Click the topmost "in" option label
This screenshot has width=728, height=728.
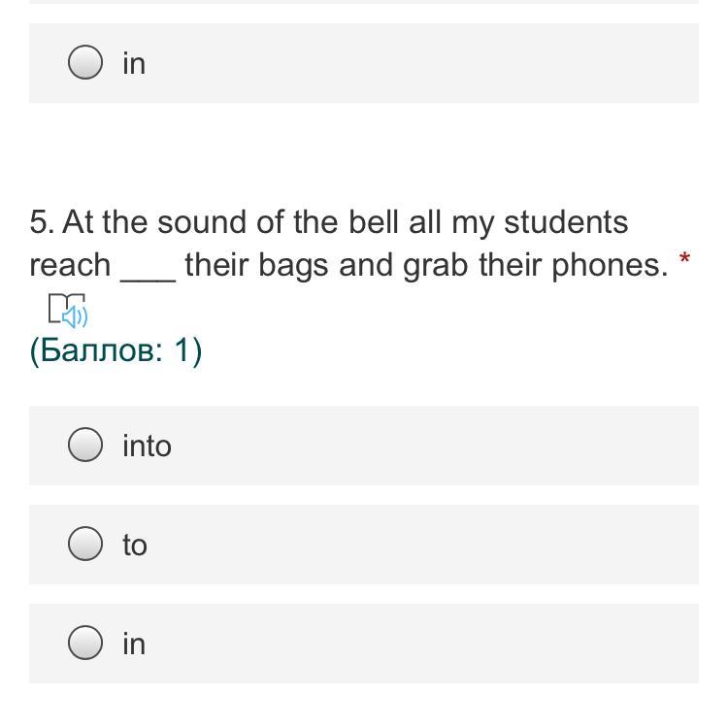click(x=134, y=63)
